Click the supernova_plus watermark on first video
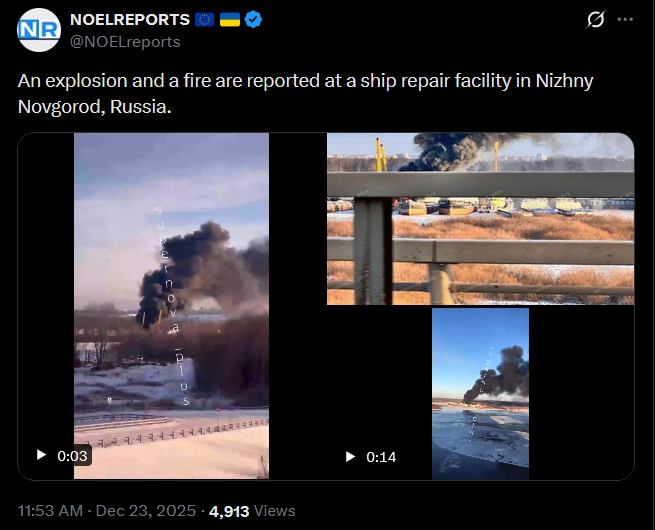The width and height of the screenshot is (655, 530). coord(172,306)
